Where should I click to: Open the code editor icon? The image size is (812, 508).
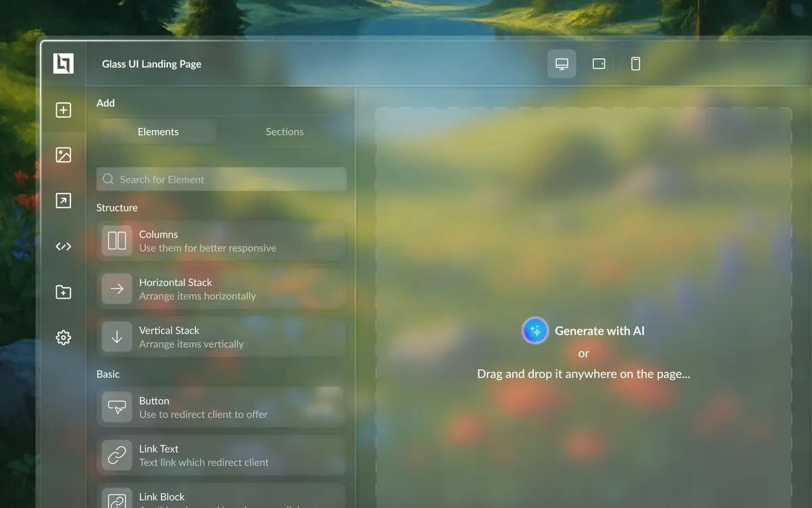point(64,247)
